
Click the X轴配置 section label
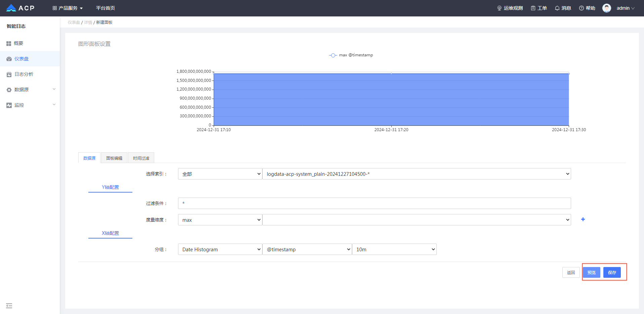110,233
